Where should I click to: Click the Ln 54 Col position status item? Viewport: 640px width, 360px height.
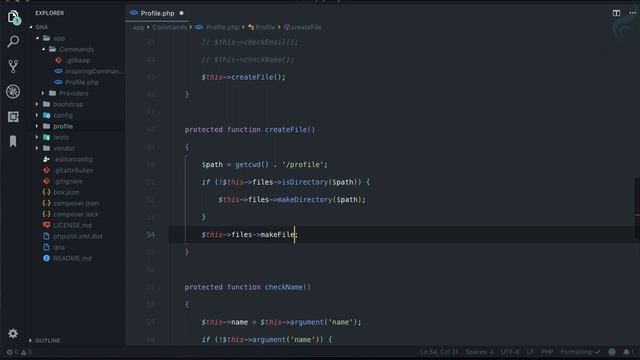pyautogui.click(x=439, y=352)
